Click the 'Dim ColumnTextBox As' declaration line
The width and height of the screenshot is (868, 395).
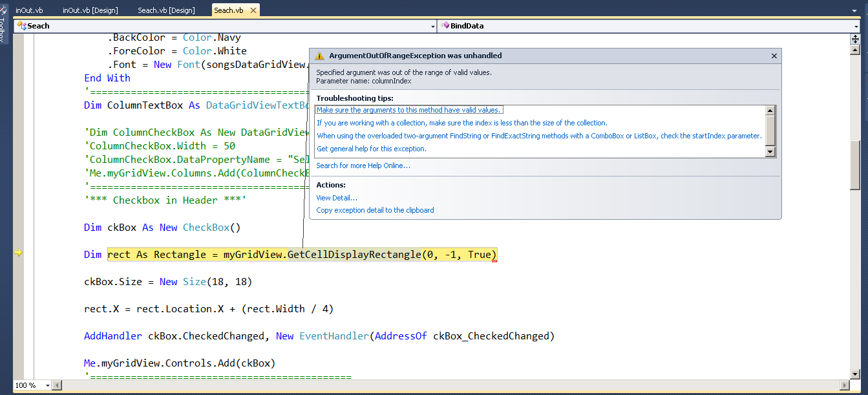click(x=196, y=105)
